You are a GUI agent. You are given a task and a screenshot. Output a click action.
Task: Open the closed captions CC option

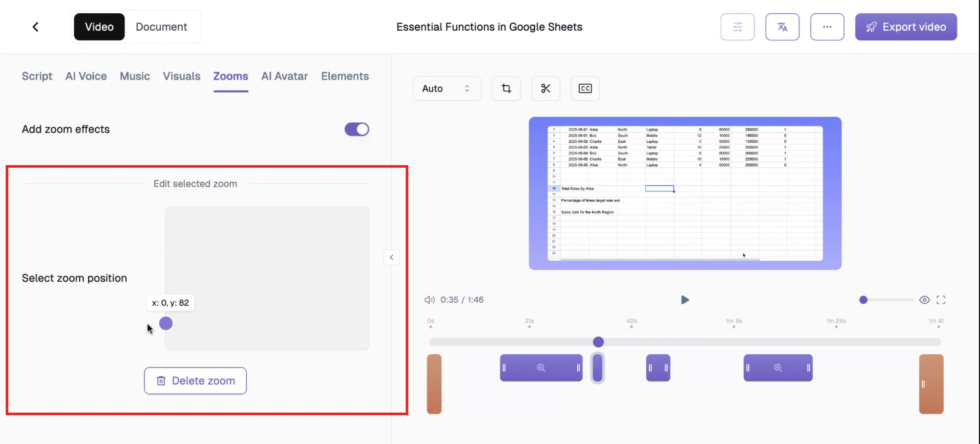click(x=585, y=88)
